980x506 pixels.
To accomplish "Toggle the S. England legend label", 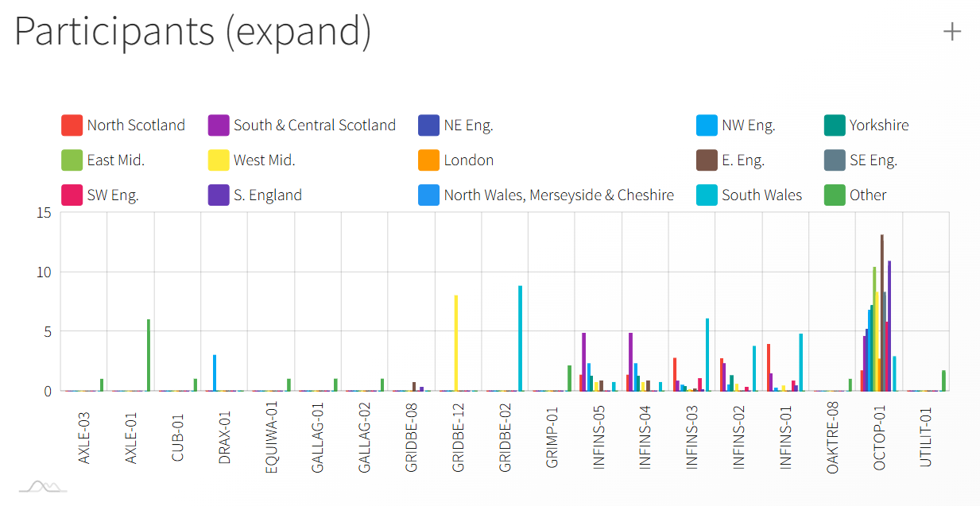I will pos(268,195).
